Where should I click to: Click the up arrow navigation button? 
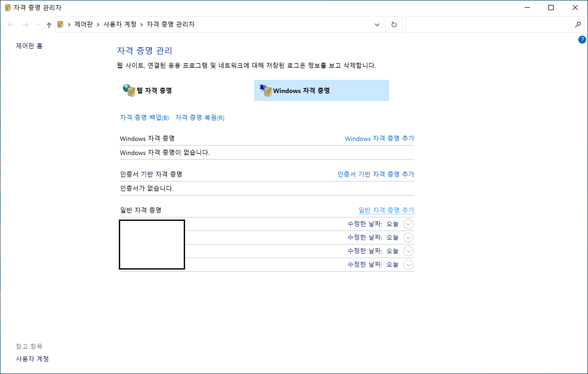click(49, 25)
